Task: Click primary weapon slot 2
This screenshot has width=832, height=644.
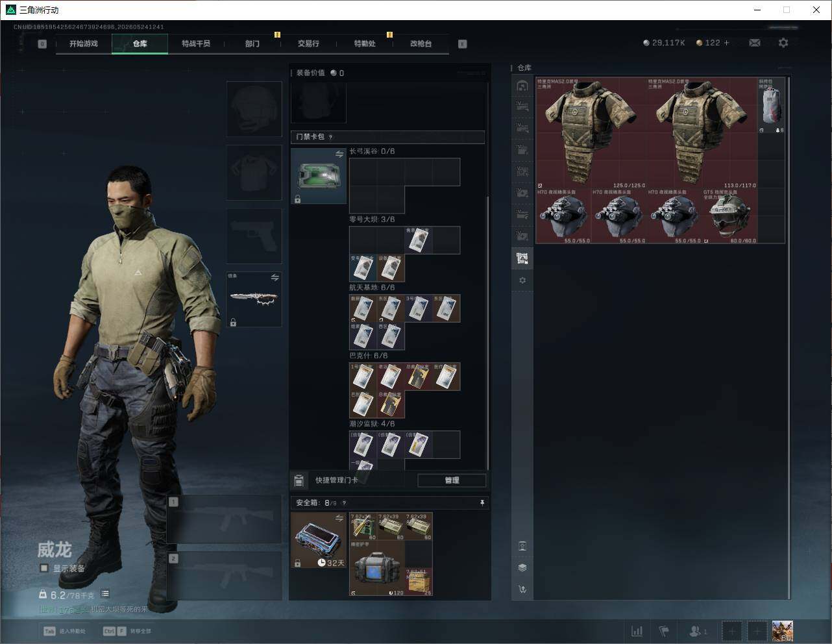Action: pyautogui.click(x=225, y=576)
